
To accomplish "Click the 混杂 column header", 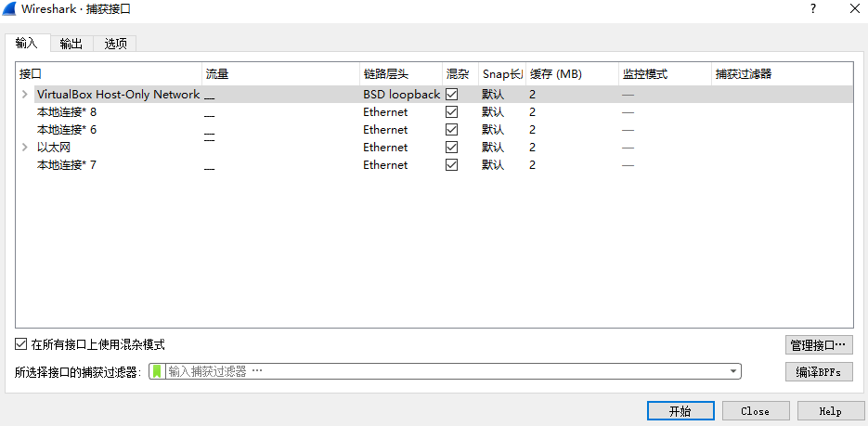I will pos(460,74).
